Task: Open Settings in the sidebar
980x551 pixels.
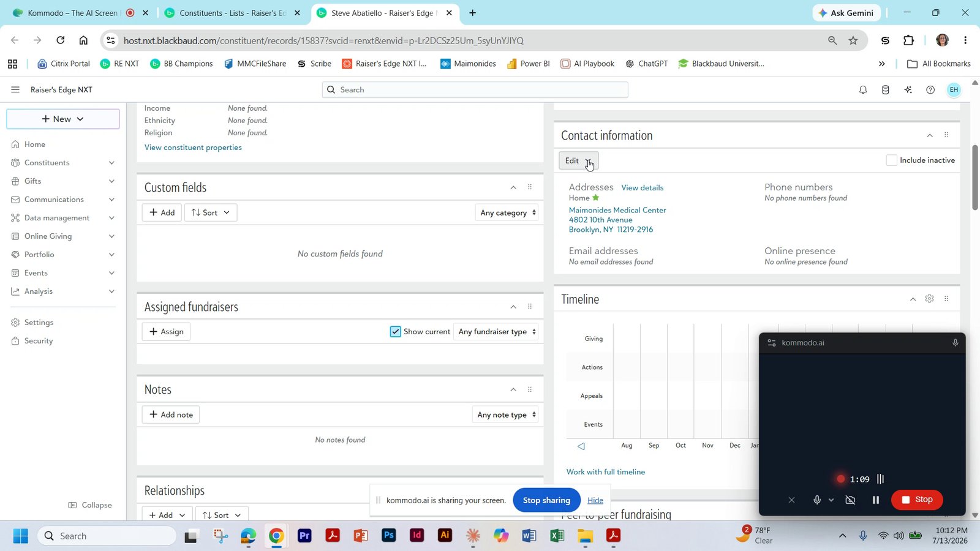Action: 39,323
